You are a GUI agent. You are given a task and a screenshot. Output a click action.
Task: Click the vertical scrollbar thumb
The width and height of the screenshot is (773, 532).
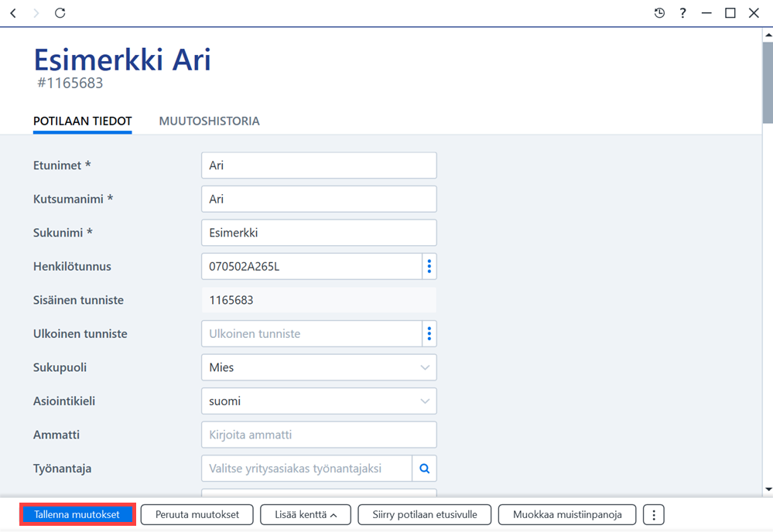point(768,83)
